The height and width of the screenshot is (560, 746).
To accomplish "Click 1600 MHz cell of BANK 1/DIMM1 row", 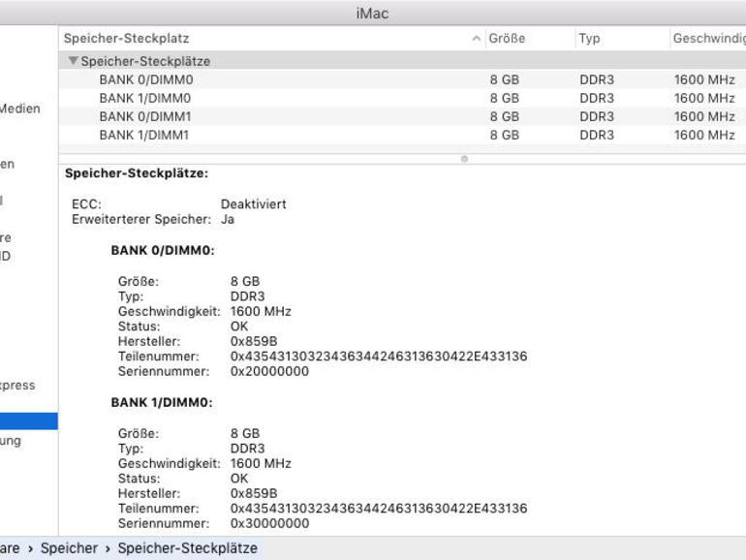I will click(x=704, y=135).
